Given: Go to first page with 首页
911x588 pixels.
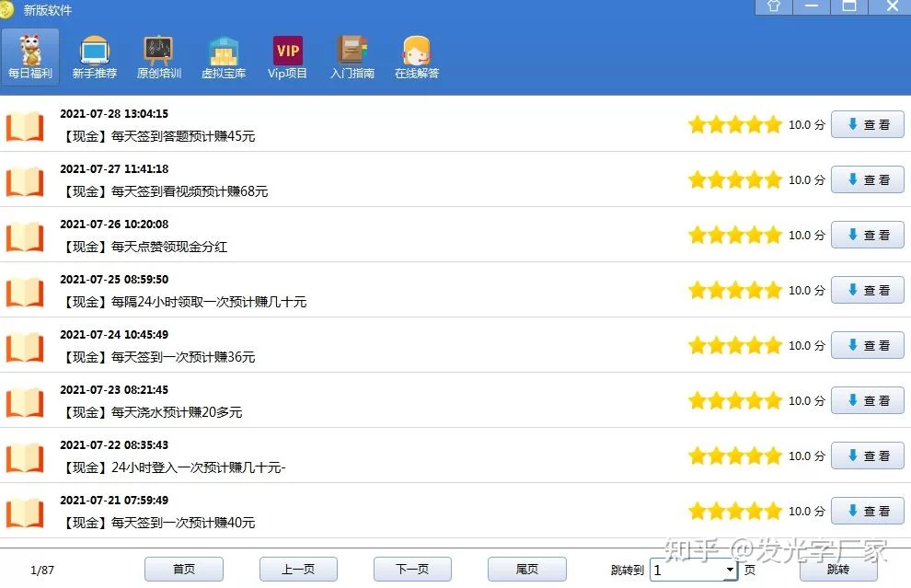Looking at the screenshot, I should tap(183, 570).
